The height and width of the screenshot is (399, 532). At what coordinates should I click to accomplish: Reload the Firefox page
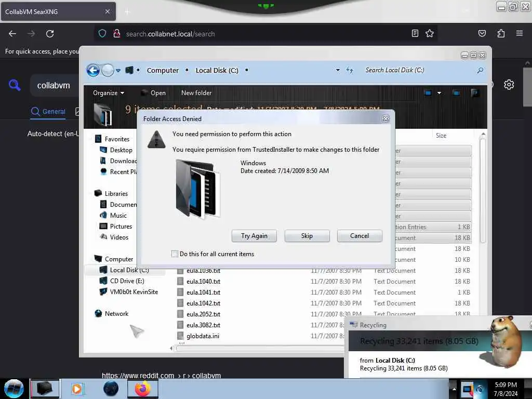(x=50, y=34)
